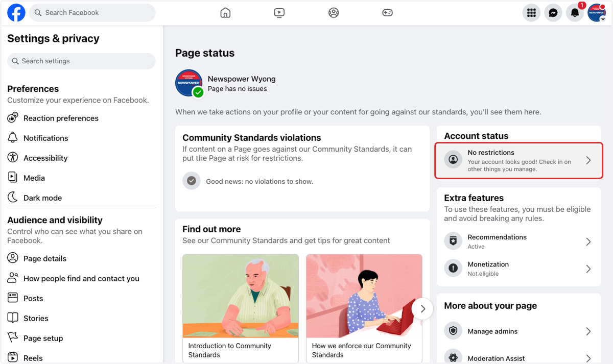Image resolution: width=613 pixels, height=364 pixels.
Task: Open the Messenger icon
Action: click(x=553, y=13)
